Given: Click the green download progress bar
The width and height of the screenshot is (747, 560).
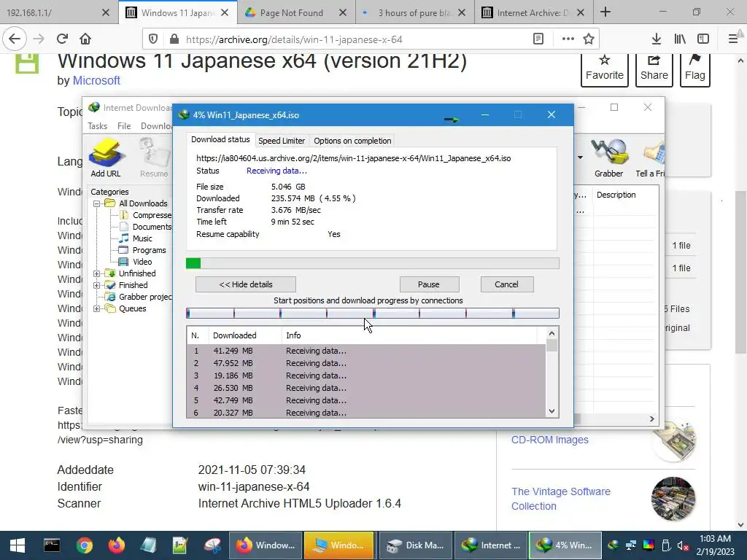Looking at the screenshot, I should (x=372, y=263).
